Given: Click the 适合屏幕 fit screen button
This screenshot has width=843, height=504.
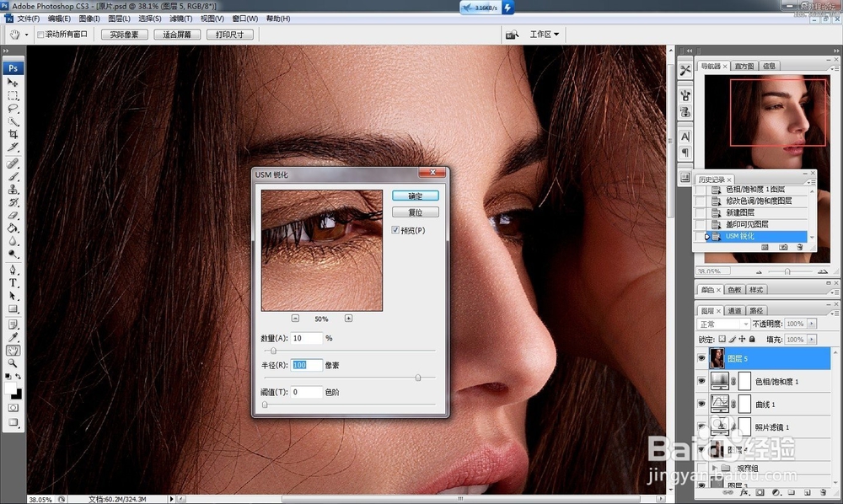Looking at the screenshot, I should (177, 35).
